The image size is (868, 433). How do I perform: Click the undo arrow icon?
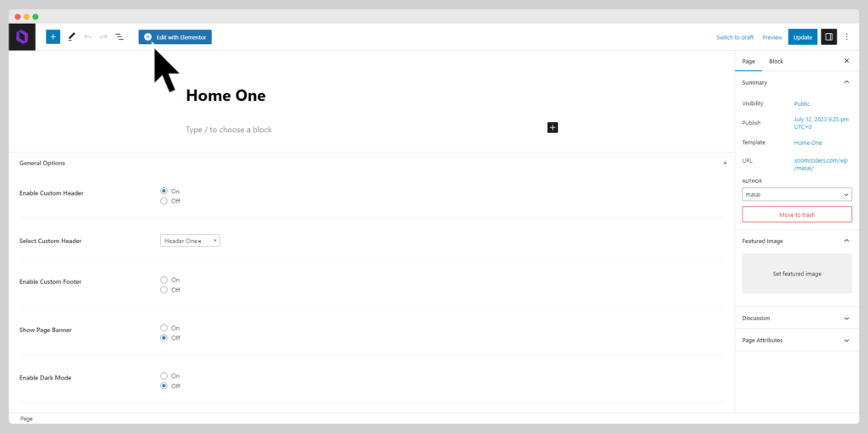coord(87,37)
